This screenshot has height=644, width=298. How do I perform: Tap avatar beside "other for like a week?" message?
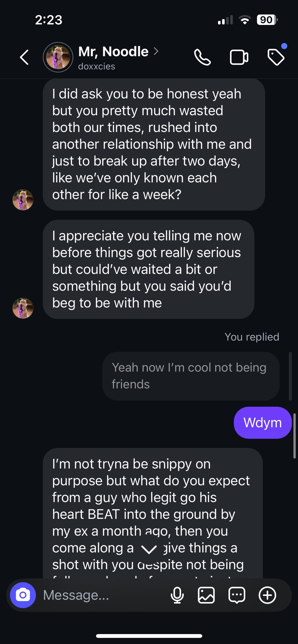[23, 200]
